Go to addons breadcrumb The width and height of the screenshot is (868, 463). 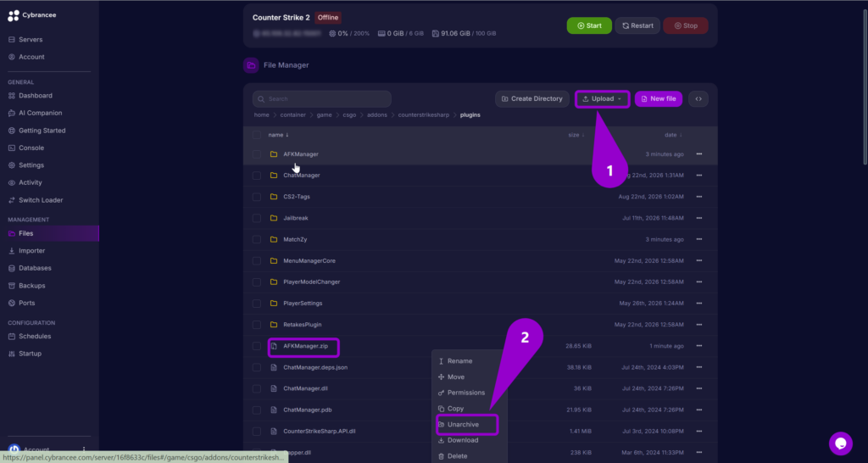tap(377, 115)
